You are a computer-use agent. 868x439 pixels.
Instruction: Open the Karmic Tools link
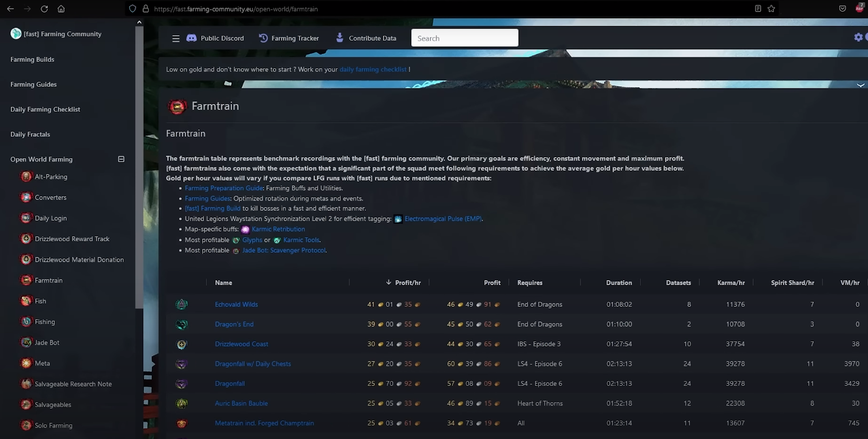(x=301, y=240)
